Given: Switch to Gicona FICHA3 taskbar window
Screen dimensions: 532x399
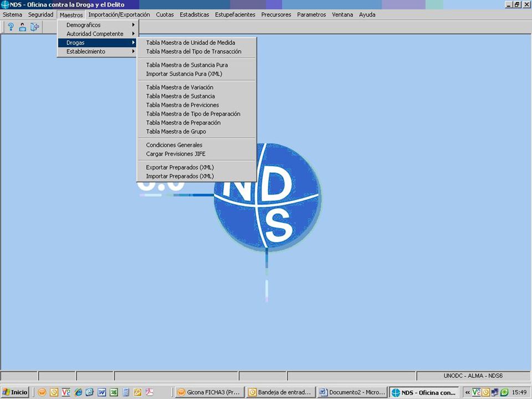Looking at the screenshot, I should [209, 392].
